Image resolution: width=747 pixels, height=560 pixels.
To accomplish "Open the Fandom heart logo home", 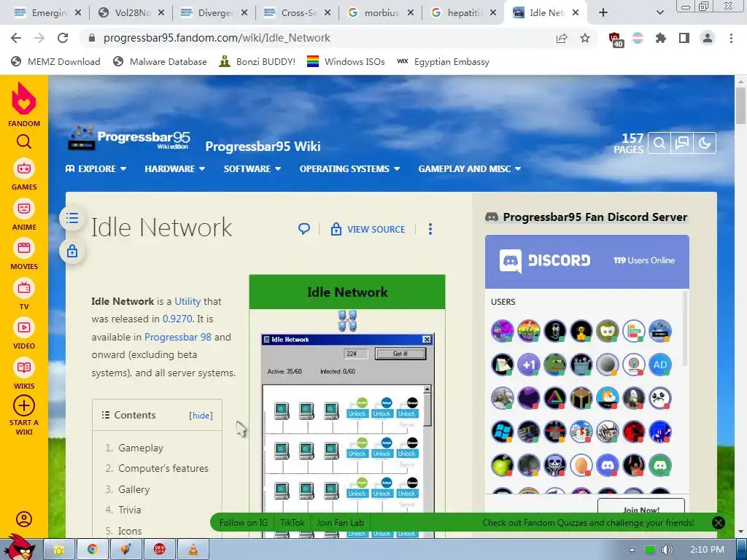I will click(x=24, y=99).
